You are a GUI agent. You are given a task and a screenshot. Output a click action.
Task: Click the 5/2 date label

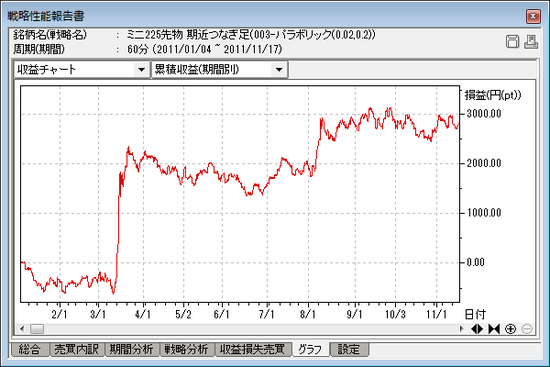[x=183, y=314]
